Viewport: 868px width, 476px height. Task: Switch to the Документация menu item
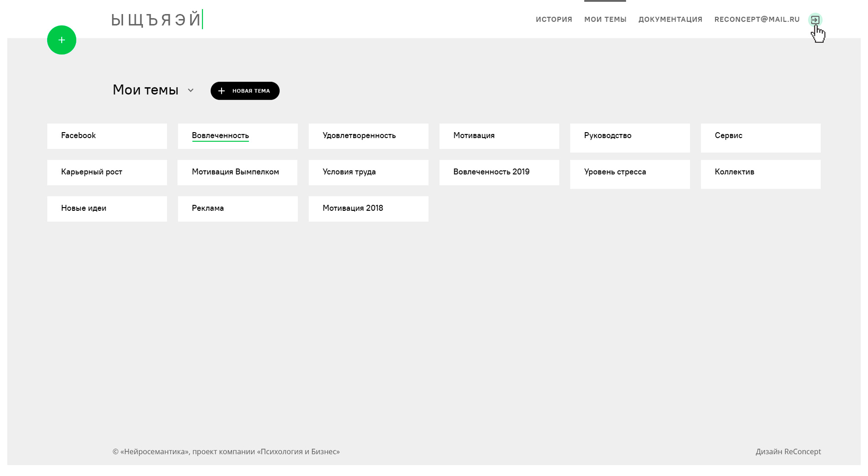tap(670, 20)
